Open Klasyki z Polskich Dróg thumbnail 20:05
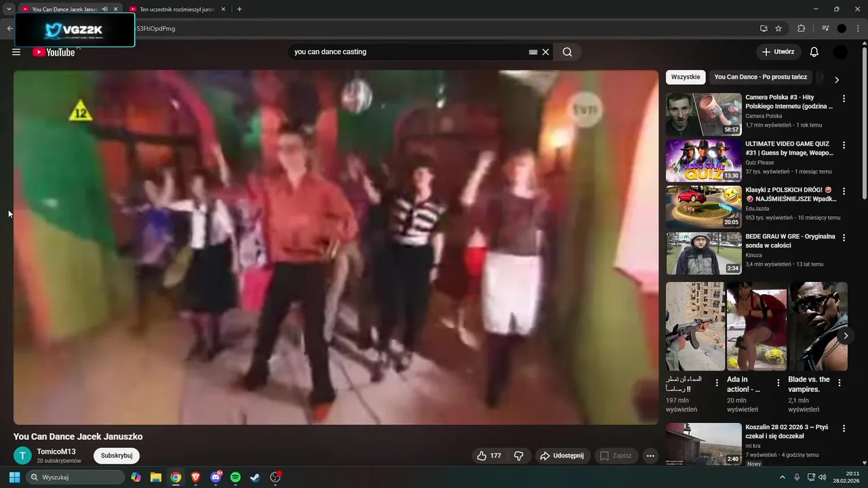 (x=704, y=207)
